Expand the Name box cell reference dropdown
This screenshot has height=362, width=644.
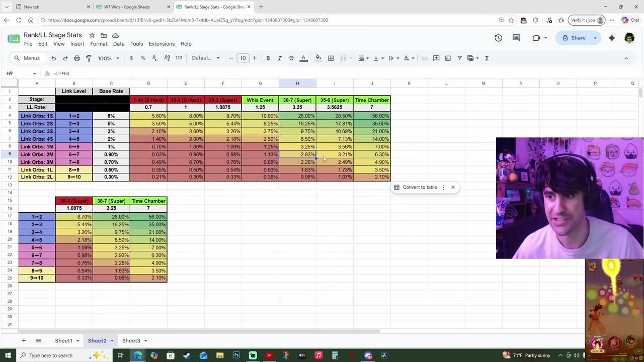coord(35,73)
